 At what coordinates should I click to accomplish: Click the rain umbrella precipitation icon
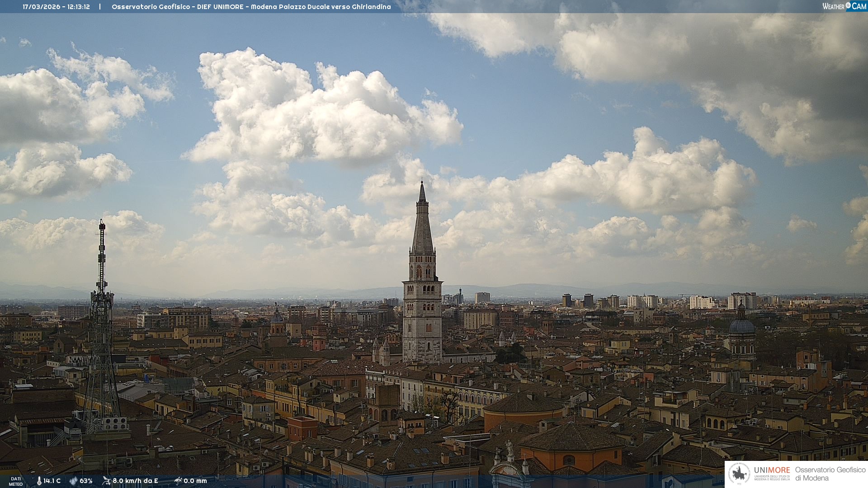[178, 481]
